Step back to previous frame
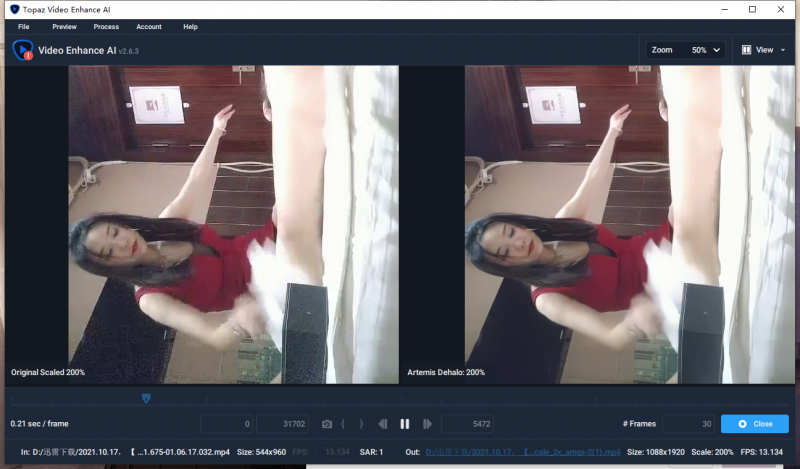 pyautogui.click(x=383, y=424)
